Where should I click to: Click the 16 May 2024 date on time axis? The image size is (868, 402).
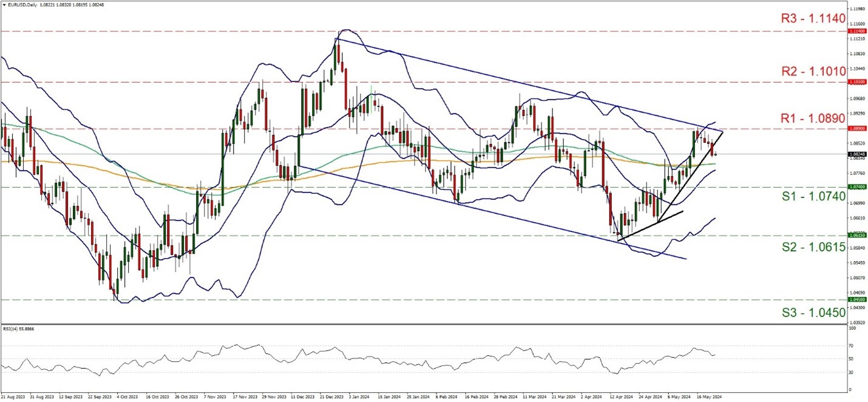point(707,395)
